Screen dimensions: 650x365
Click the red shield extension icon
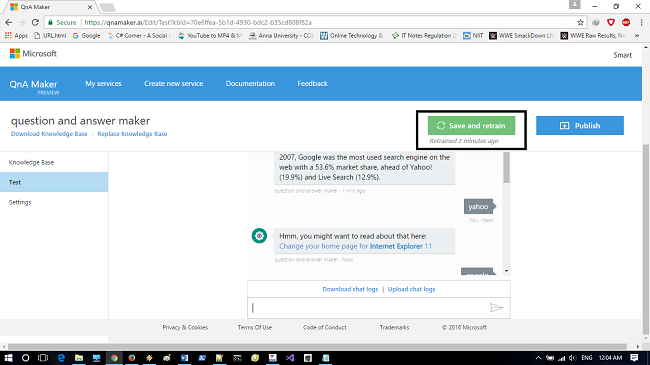click(611, 22)
